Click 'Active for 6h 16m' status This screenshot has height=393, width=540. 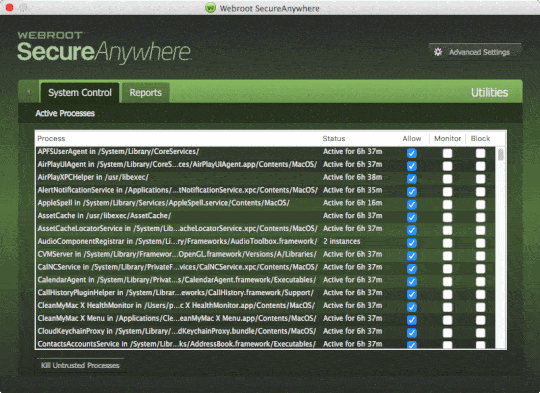tap(353, 203)
